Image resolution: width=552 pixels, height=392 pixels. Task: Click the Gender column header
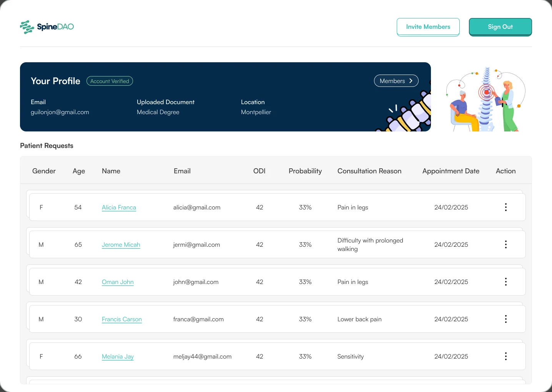44,171
